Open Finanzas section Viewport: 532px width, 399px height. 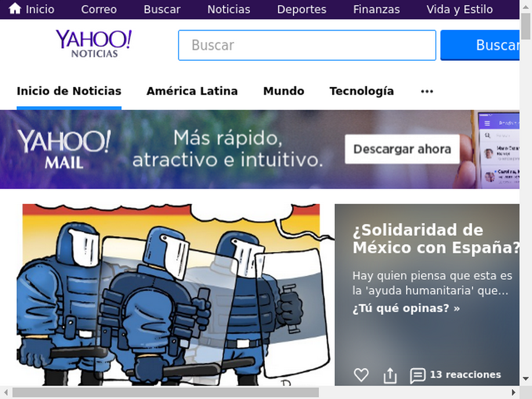pos(376,9)
